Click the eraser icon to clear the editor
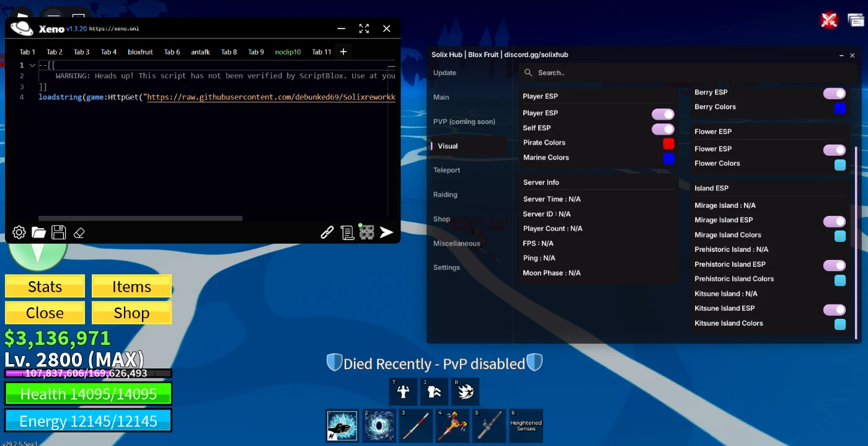 (79, 233)
